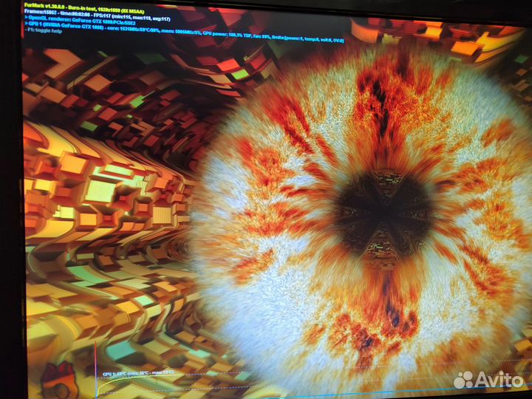This screenshot has height=399, width=532.
Task: Click the GPU 1 temperature graph label
Action: coord(138,374)
